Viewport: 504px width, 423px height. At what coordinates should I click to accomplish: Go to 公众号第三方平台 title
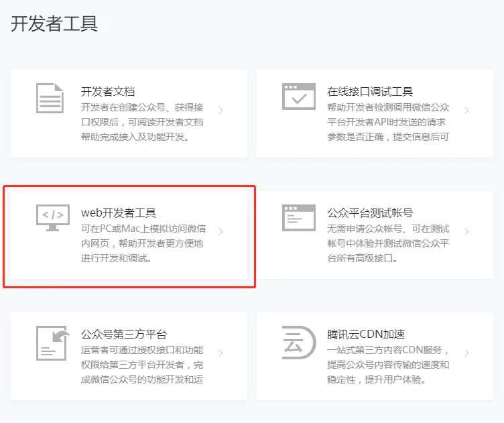click(124, 335)
